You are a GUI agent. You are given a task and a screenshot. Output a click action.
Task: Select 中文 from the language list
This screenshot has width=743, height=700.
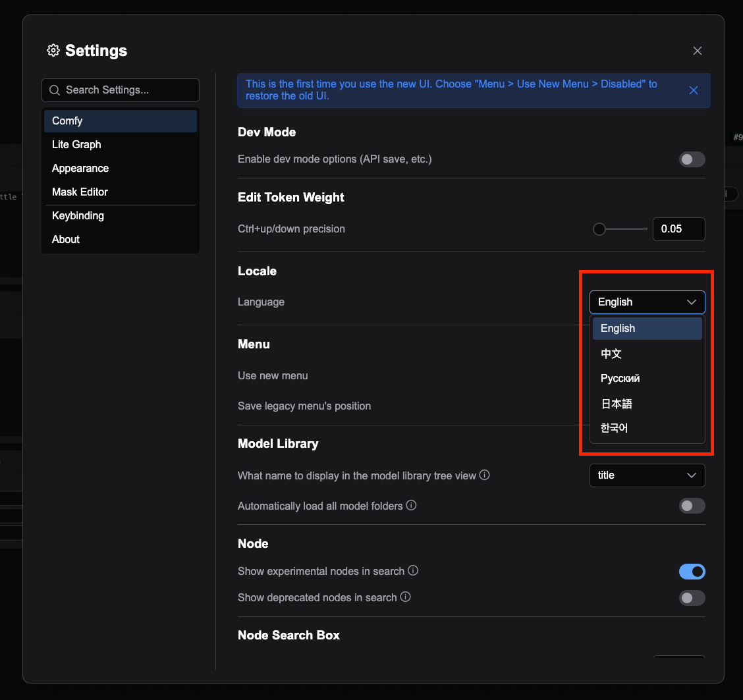tap(611, 354)
